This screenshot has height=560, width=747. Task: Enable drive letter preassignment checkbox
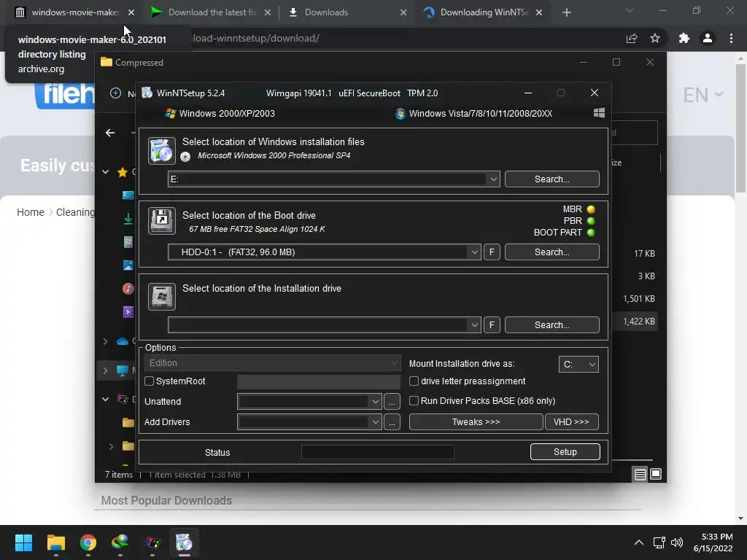414,381
